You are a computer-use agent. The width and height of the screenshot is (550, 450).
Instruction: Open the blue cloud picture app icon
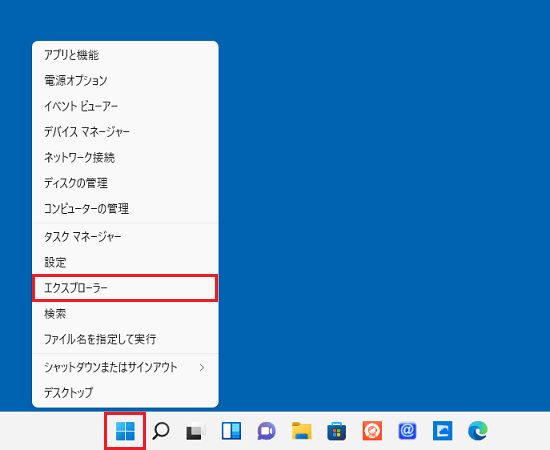pyautogui.click(x=443, y=431)
